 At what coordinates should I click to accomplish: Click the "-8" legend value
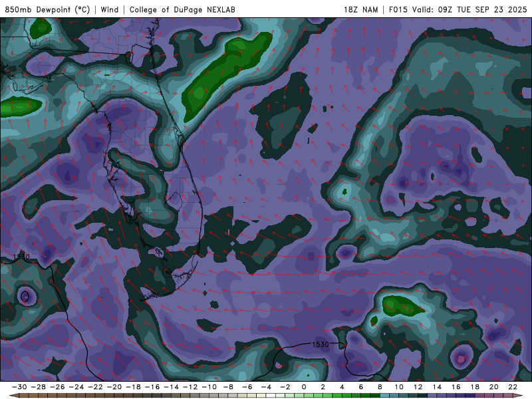point(228,387)
